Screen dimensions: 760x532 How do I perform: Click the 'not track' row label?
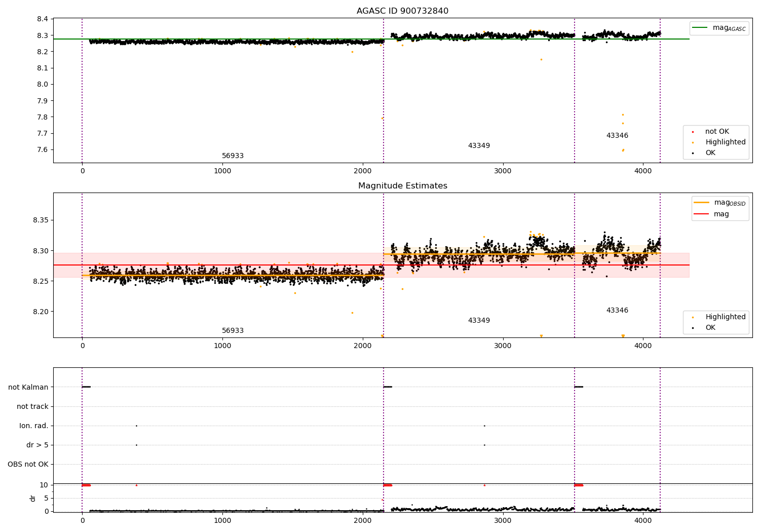coord(32,406)
